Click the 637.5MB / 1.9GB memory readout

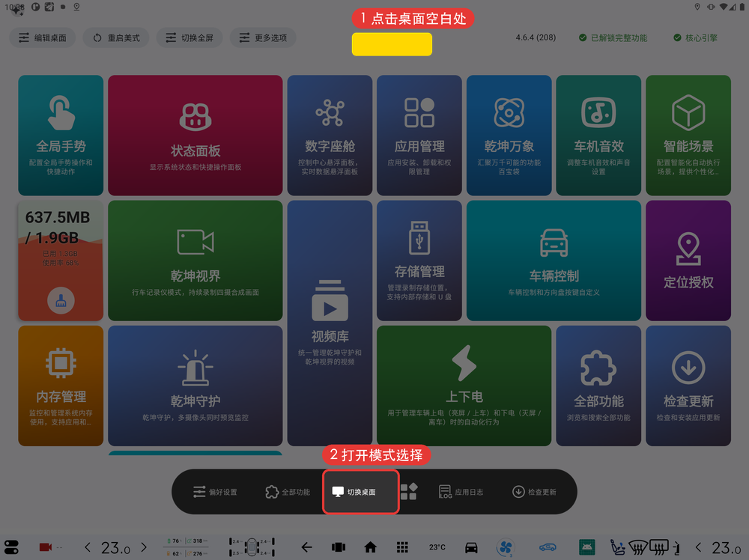tap(58, 228)
